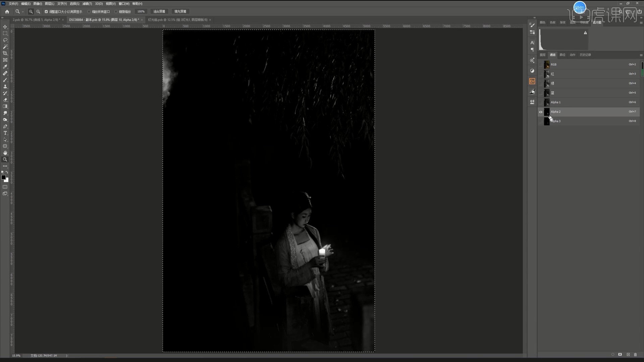Delete current channel with trash icon

pyautogui.click(x=635, y=354)
